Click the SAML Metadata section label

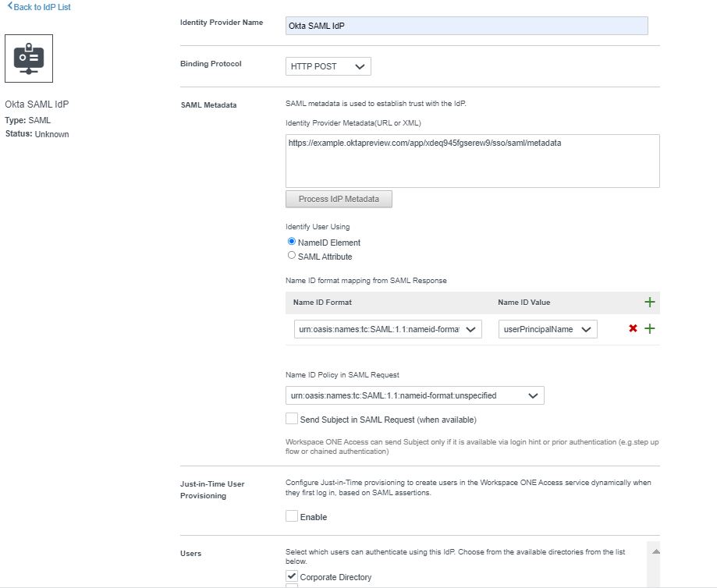(208, 104)
